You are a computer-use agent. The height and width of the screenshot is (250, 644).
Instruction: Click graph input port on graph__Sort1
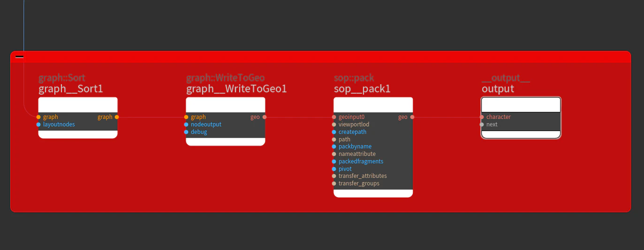[38, 117]
